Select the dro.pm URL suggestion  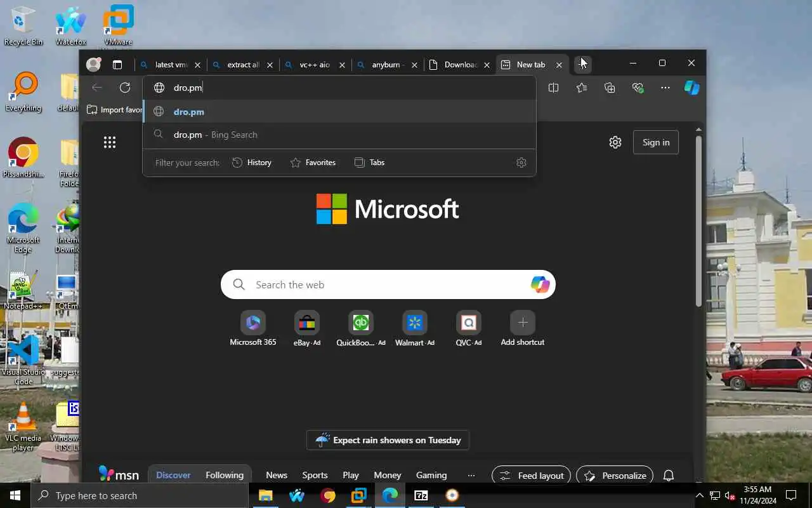pyautogui.click(x=339, y=112)
